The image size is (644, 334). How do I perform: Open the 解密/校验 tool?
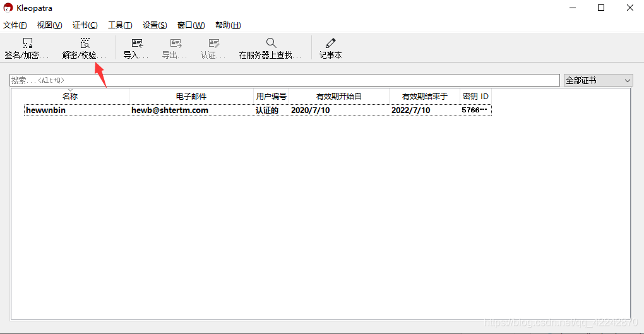point(85,48)
